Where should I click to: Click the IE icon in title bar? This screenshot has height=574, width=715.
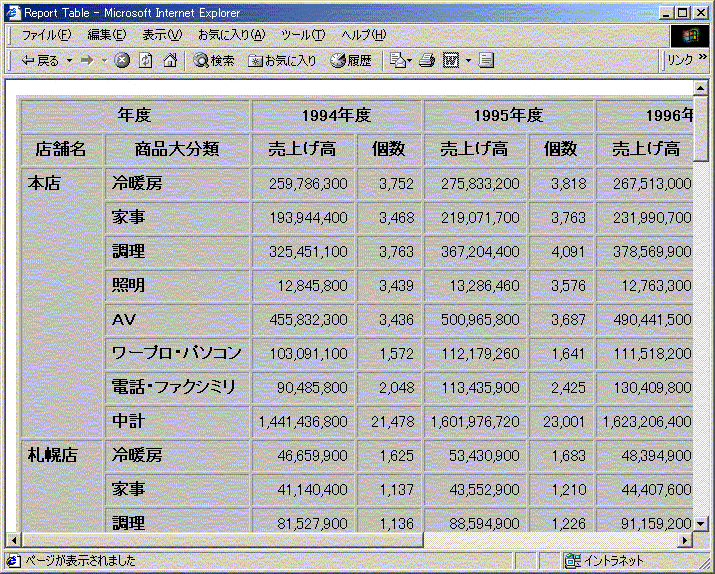point(13,13)
